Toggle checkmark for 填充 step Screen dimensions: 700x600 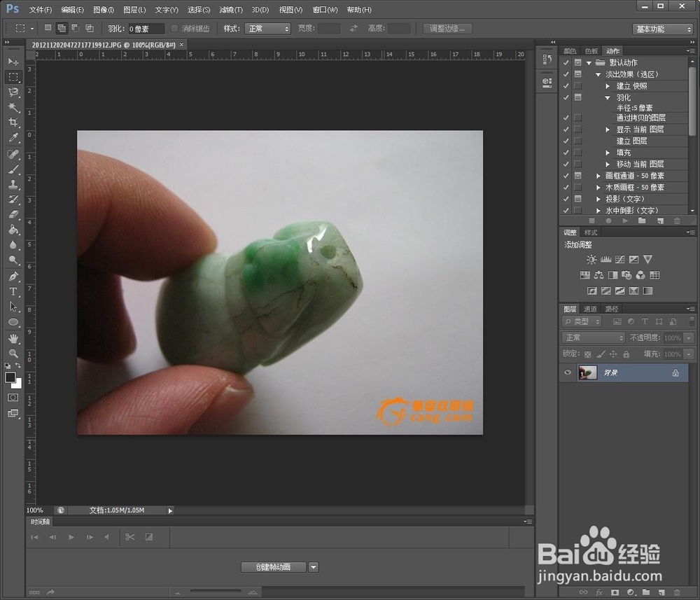566,153
